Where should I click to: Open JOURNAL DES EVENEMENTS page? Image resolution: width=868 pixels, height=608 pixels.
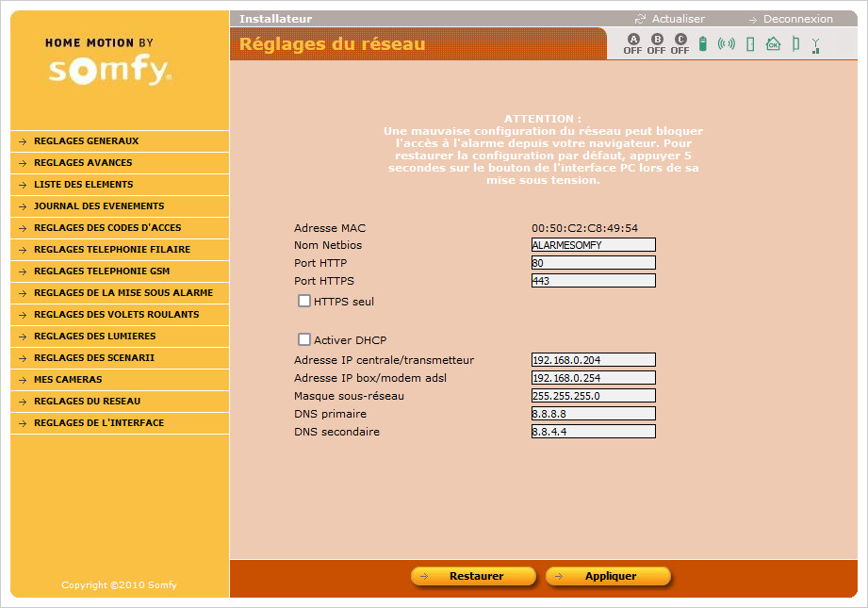coord(99,206)
